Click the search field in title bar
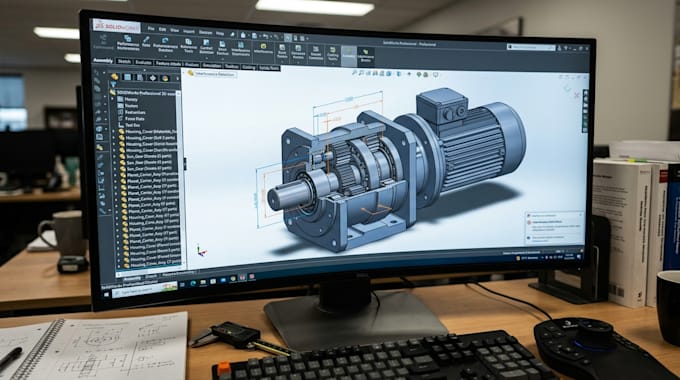 (x=531, y=47)
